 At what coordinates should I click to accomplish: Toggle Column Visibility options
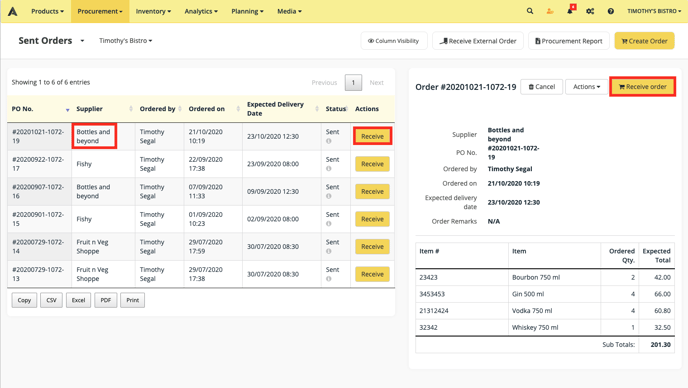point(394,41)
